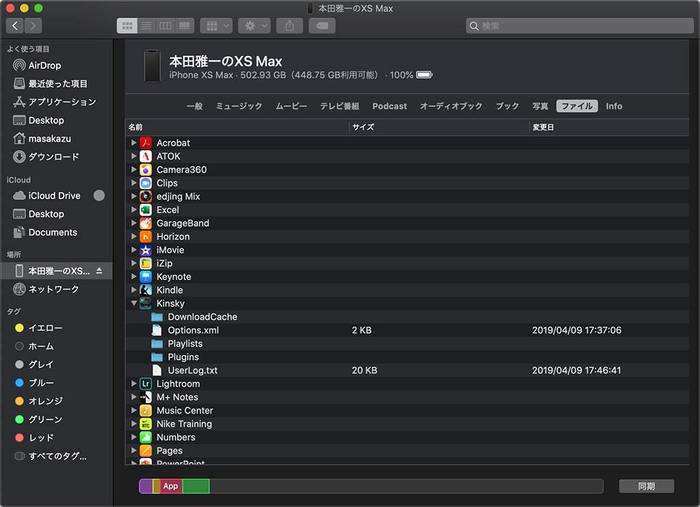Image resolution: width=700 pixels, height=507 pixels.
Task: Click the Share toolbar button
Action: point(290,26)
